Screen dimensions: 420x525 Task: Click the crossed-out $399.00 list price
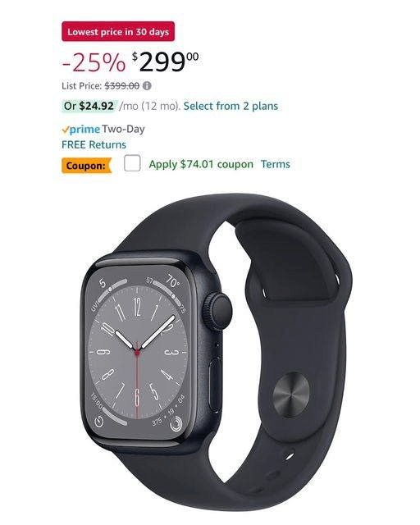coord(122,86)
